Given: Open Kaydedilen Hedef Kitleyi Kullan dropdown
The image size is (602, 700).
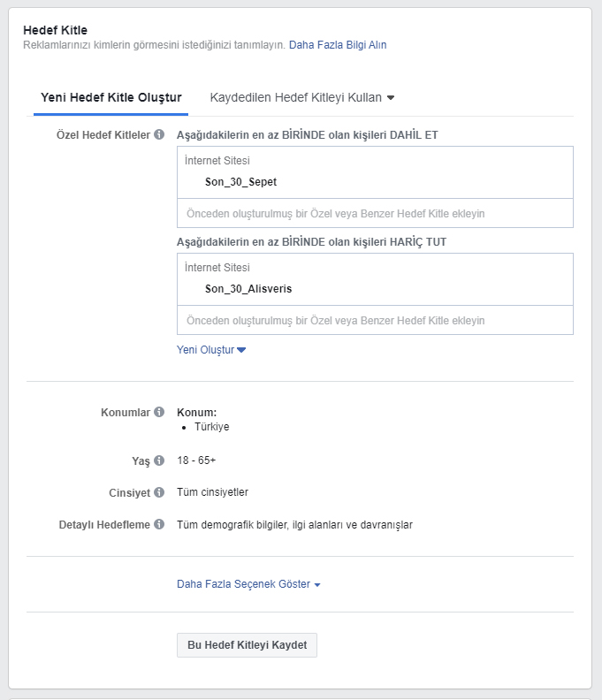Looking at the screenshot, I should coord(302,97).
